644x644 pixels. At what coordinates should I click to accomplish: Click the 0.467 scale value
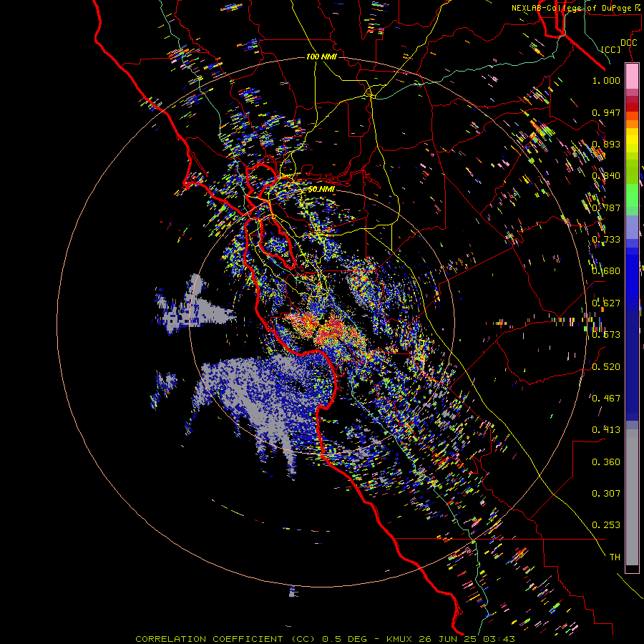[x=606, y=399]
